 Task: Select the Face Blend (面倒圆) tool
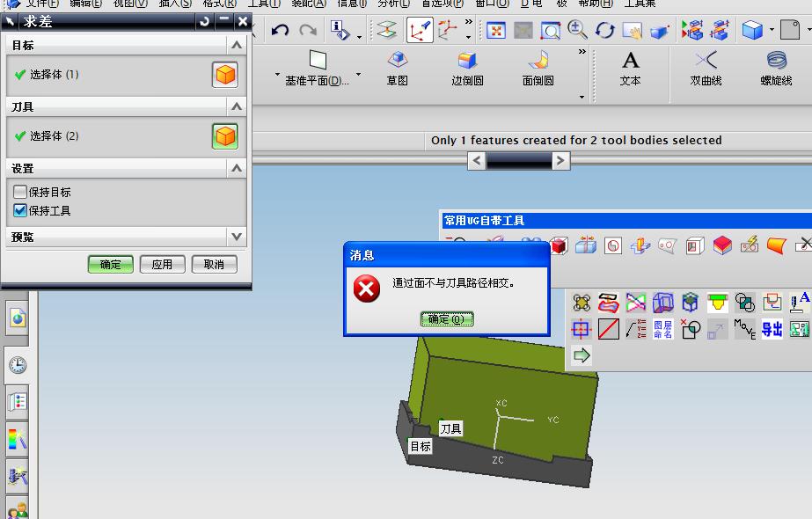[x=538, y=69]
